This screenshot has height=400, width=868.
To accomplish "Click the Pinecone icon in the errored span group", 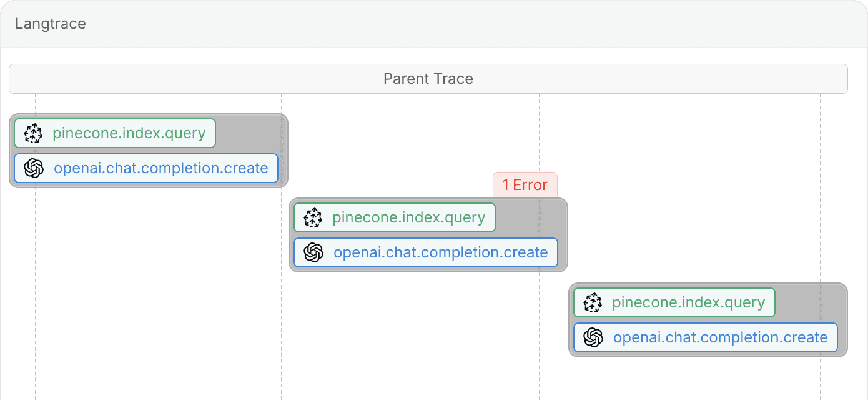I will 313,217.
